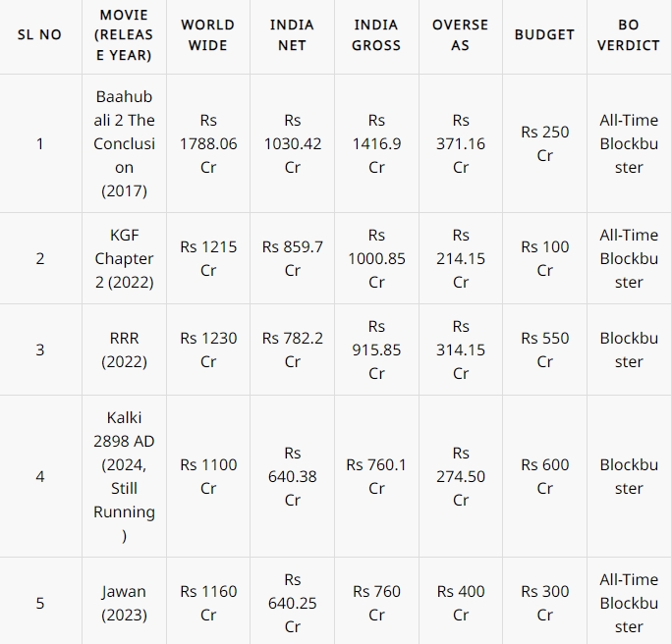Click the Rs 300 Cr budget cell
The height and width of the screenshot is (644, 672).
[x=544, y=603]
